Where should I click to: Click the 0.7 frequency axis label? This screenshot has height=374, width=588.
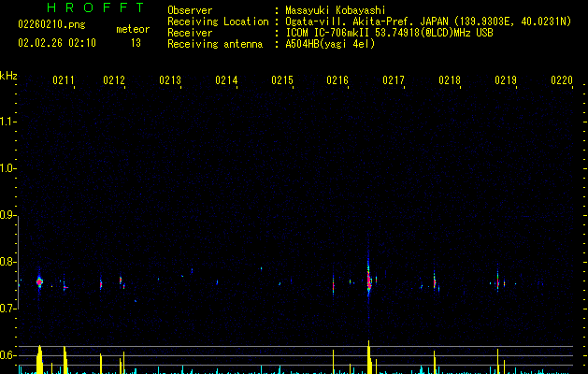click(x=7, y=309)
